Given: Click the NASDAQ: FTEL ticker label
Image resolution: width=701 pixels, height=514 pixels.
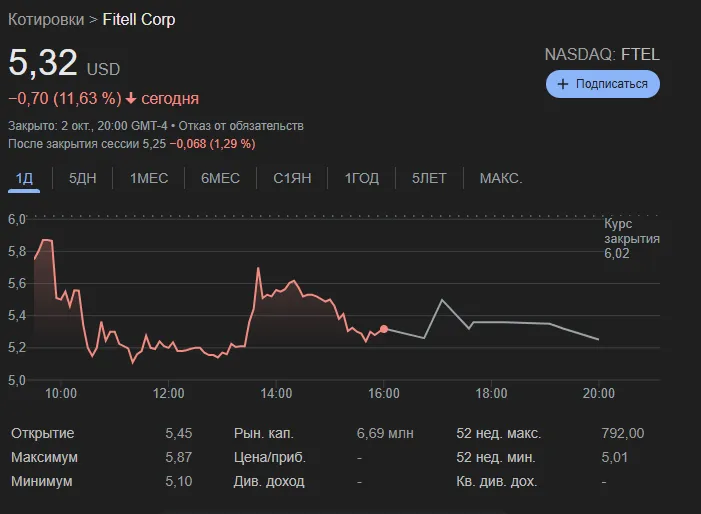Looking at the screenshot, I should [602, 55].
